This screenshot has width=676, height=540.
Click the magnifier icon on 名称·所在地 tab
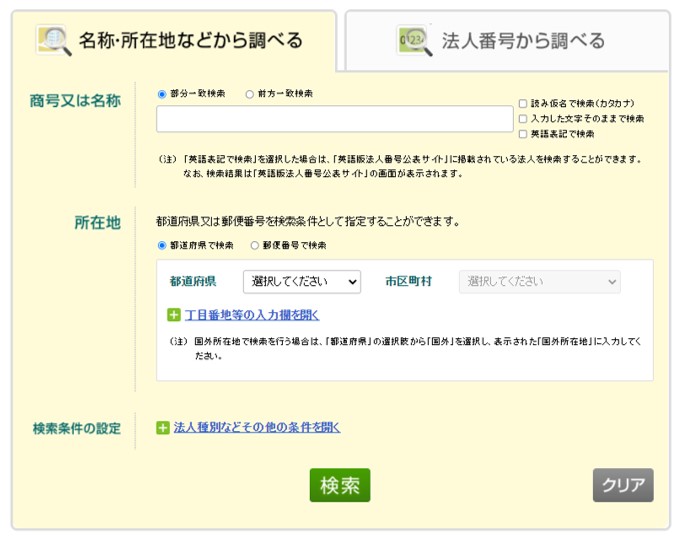click(53, 40)
